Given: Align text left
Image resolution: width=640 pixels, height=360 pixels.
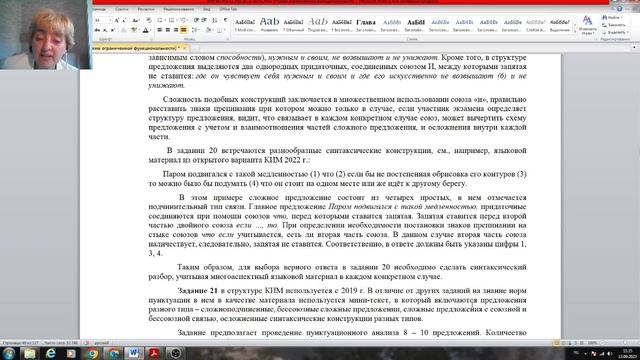Looking at the screenshot, I should [x=160, y=30].
